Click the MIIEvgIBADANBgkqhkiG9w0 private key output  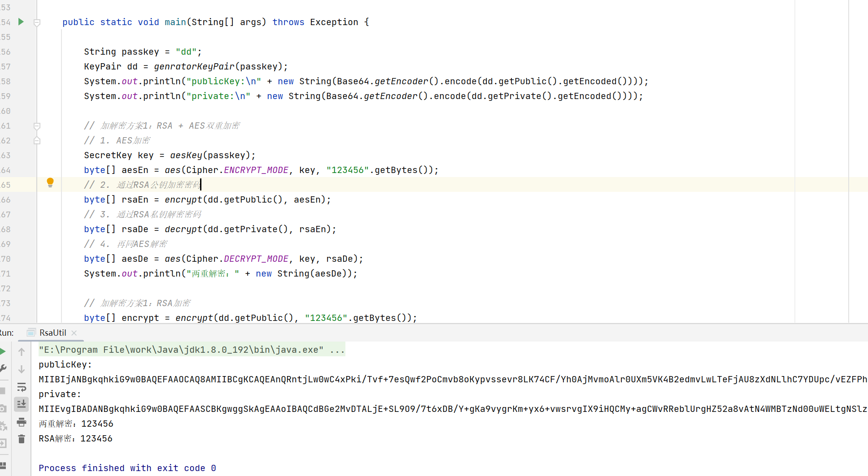pyautogui.click(x=453, y=409)
